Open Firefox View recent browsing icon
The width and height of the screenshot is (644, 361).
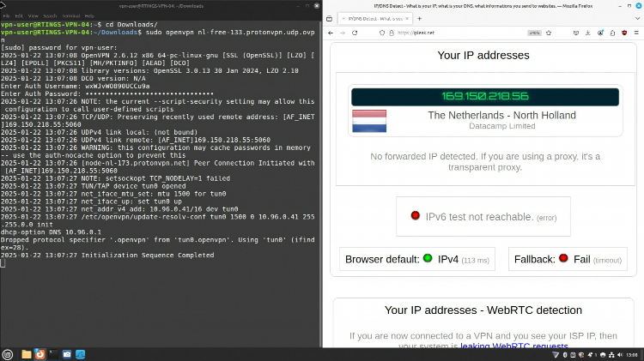point(329,19)
